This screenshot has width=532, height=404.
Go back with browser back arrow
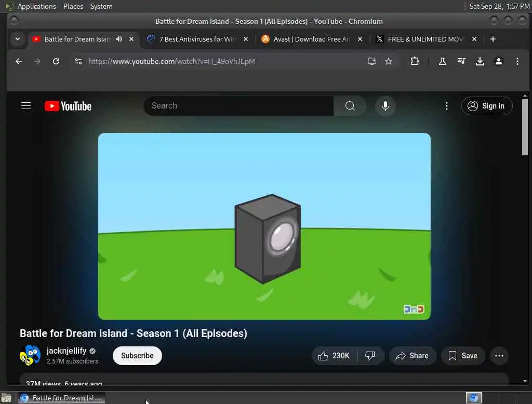[19, 61]
